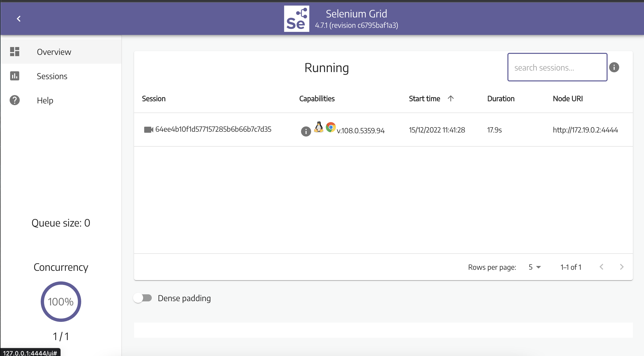Sort by Duration column header
Image resolution: width=644 pixels, height=356 pixels.
501,99
